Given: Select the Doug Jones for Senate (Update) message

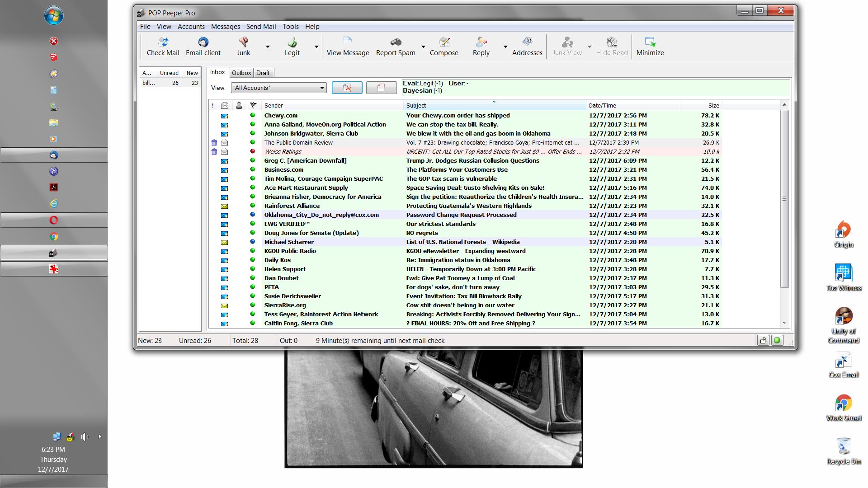Looking at the screenshot, I should point(465,233).
